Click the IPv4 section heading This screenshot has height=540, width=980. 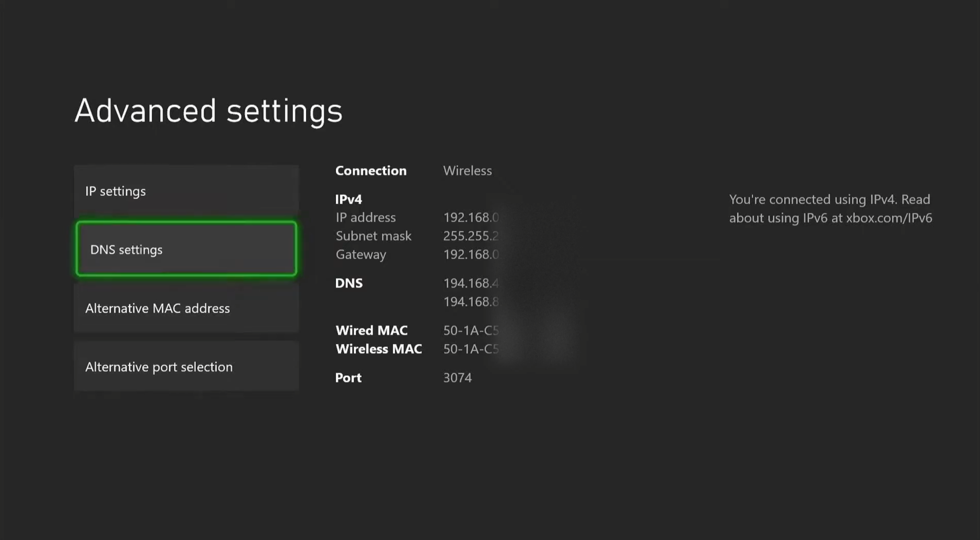pyautogui.click(x=348, y=199)
